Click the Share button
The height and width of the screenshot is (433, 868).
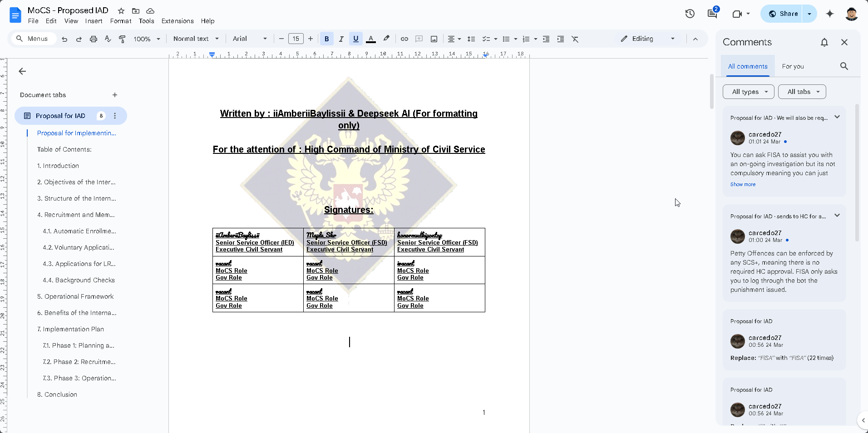pos(784,14)
